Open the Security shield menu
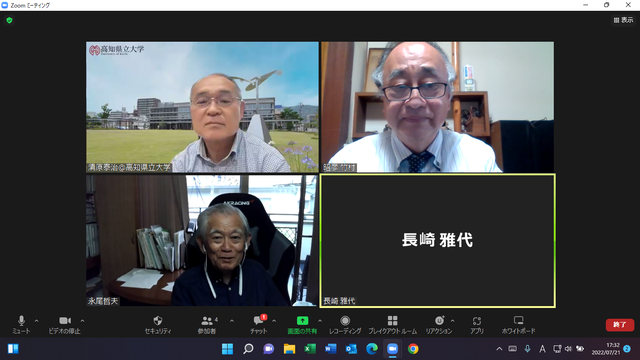This screenshot has width=640, height=360. point(158,325)
